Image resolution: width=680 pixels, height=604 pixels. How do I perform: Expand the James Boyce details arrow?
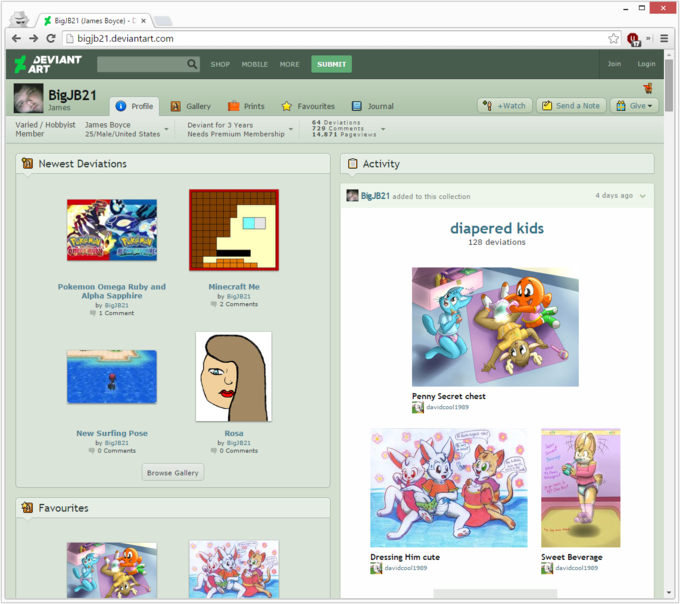coord(167,129)
